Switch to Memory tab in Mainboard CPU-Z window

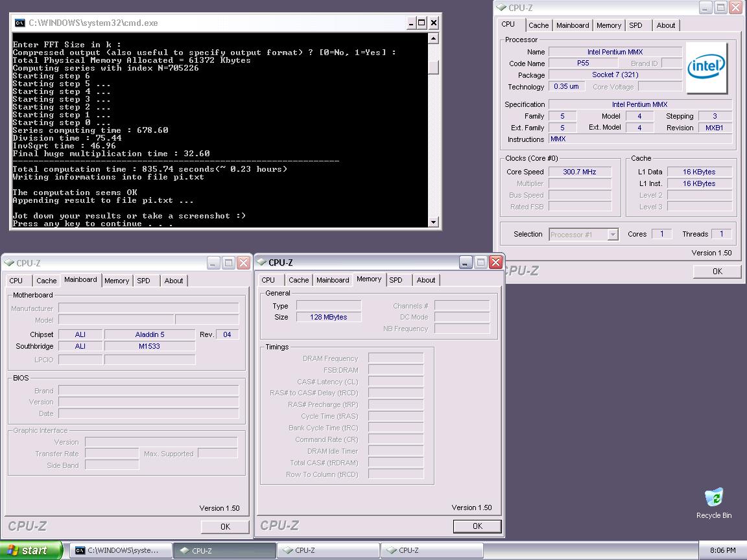coord(117,281)
